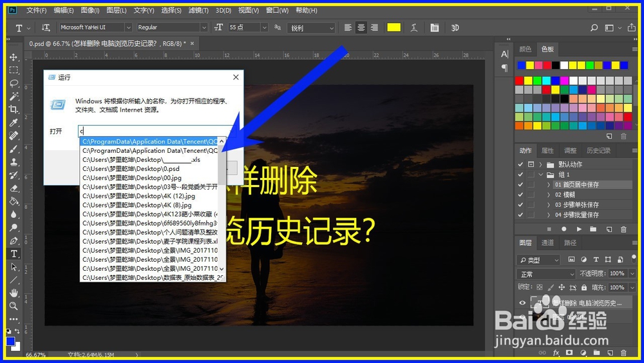Toggle checkmark for 03 步骤单张保存 action
Screen dimensions: 644x363
tap(520, 204)
